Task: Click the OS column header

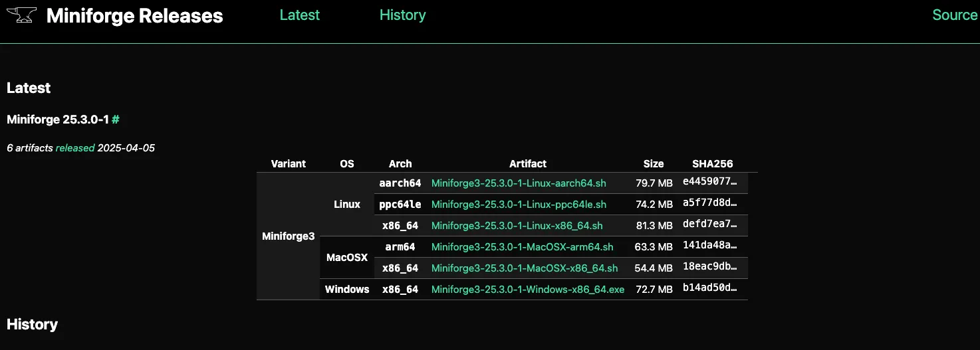Action: [347, 163]
